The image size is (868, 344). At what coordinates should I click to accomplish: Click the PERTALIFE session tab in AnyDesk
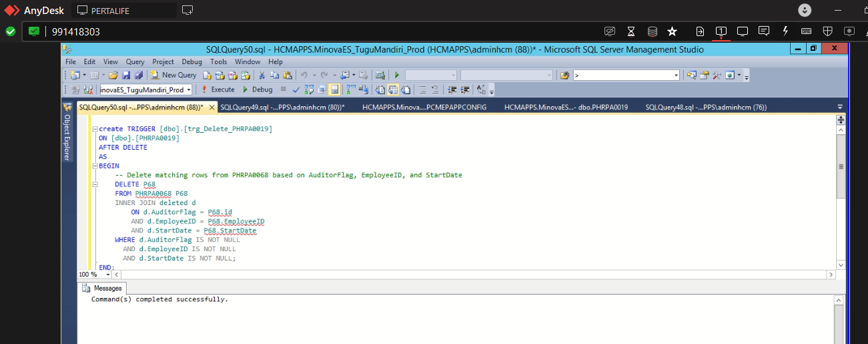[x=123, y=11]
